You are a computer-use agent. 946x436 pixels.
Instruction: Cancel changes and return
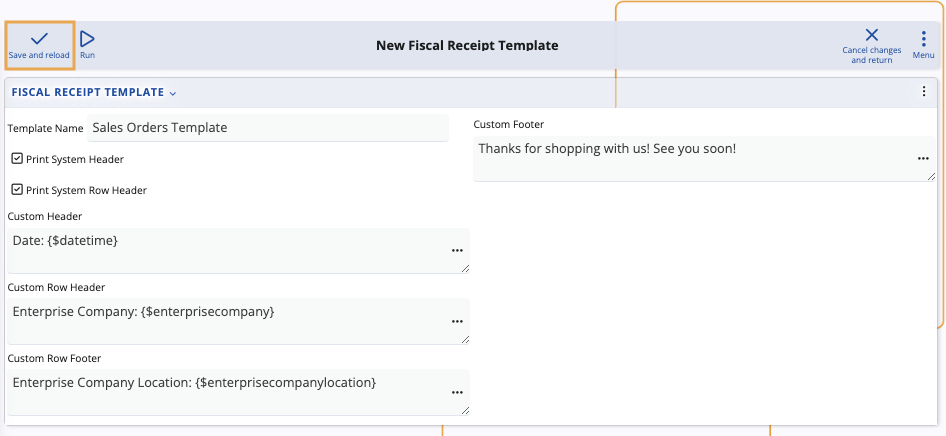coord(871,46)
